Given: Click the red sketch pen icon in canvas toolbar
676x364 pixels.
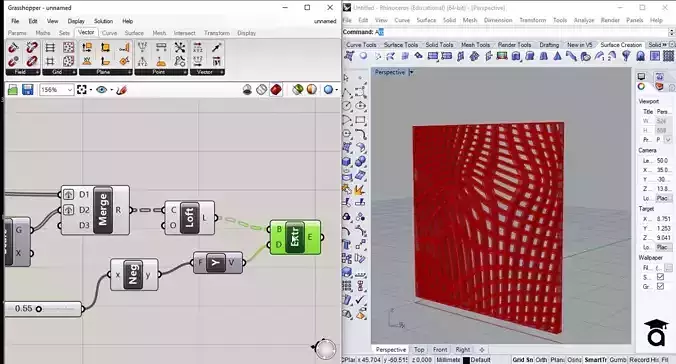Looking at the screenshot, I should tap(122, 90).
